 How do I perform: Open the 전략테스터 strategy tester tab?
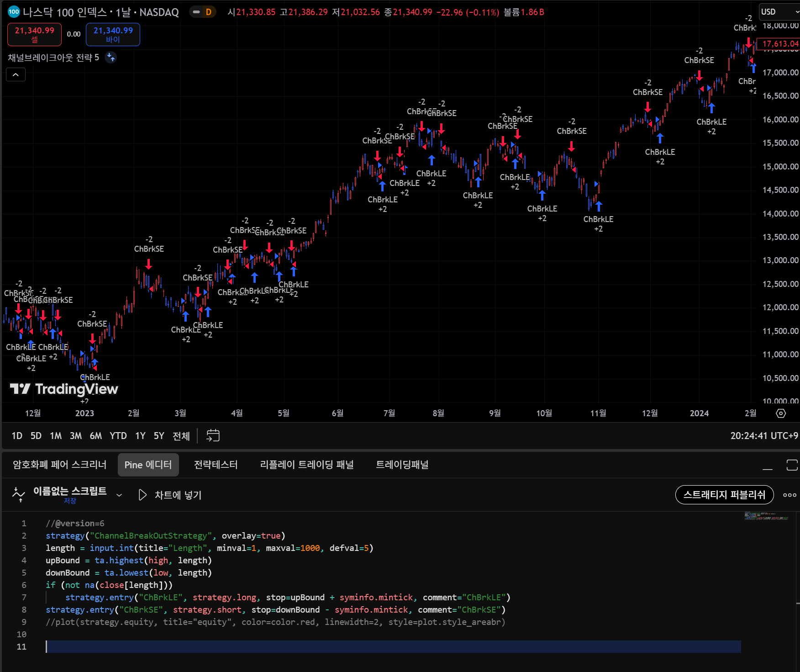[216, 465]
